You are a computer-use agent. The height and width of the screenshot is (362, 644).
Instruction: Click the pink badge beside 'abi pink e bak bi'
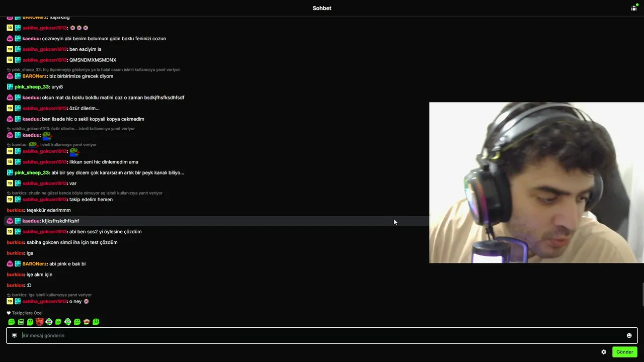click(x=10, y=264)
